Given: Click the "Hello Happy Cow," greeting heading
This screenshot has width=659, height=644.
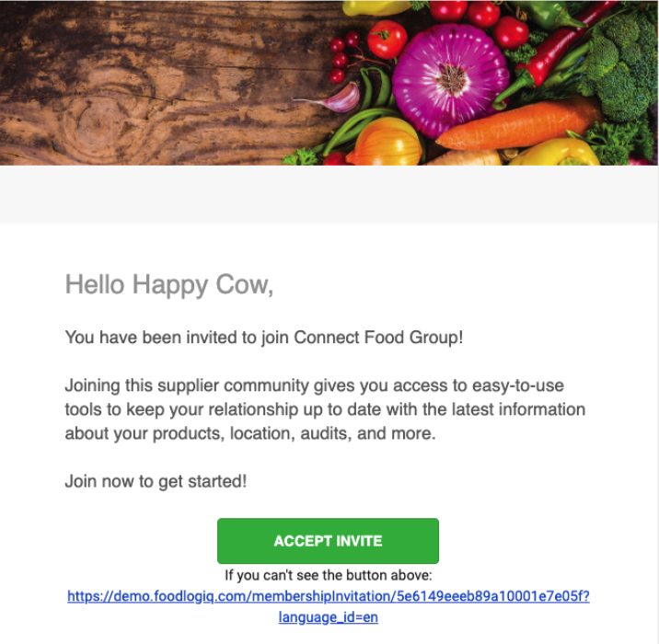Looking at the screenshot, I should (x=169, y=285).
